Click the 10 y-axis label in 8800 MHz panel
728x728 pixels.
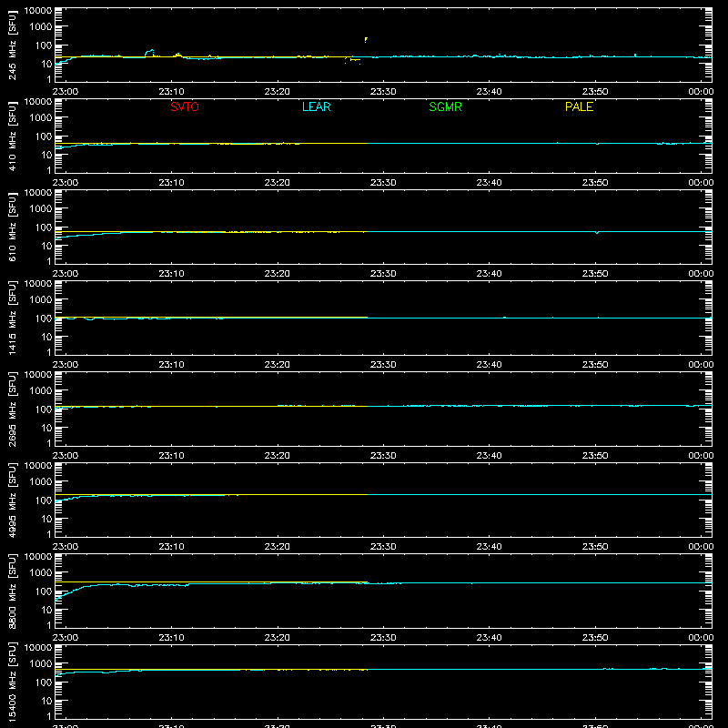click(x=46, y=610)
